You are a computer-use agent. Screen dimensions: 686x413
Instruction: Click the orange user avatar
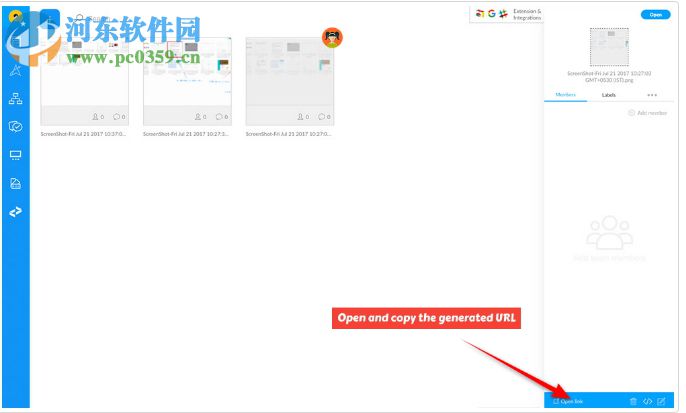coord(332,38)
